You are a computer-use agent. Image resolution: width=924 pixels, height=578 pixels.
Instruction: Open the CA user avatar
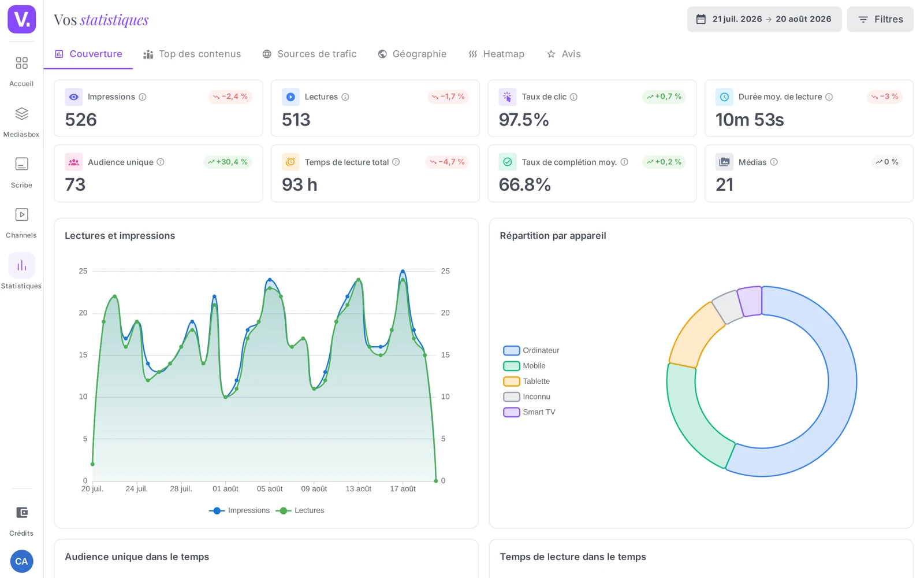click(x=21, y=561)
